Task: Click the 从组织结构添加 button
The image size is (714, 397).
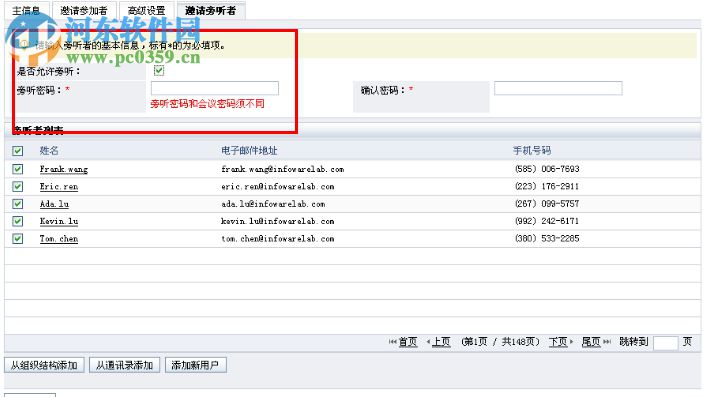Action: point(44,365)
